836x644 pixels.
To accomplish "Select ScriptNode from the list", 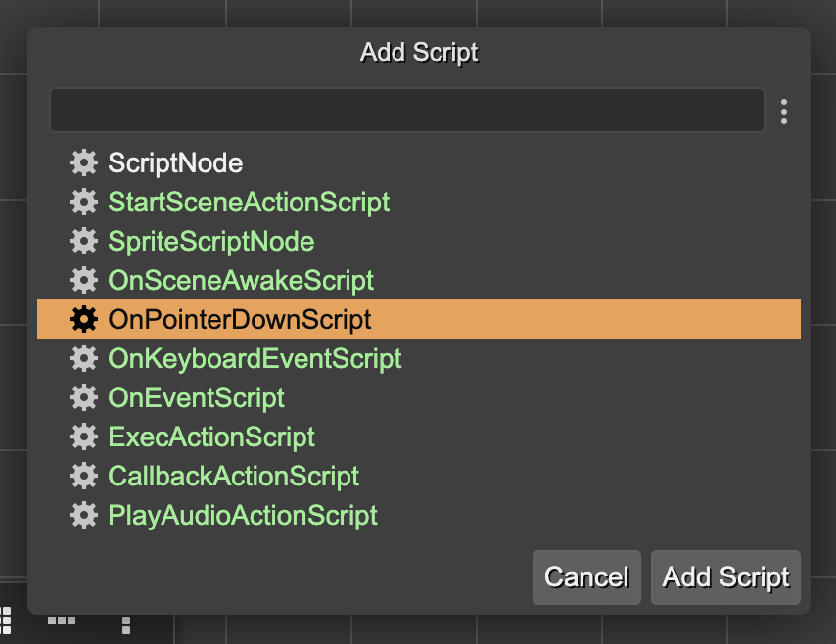I will point(176,162).
